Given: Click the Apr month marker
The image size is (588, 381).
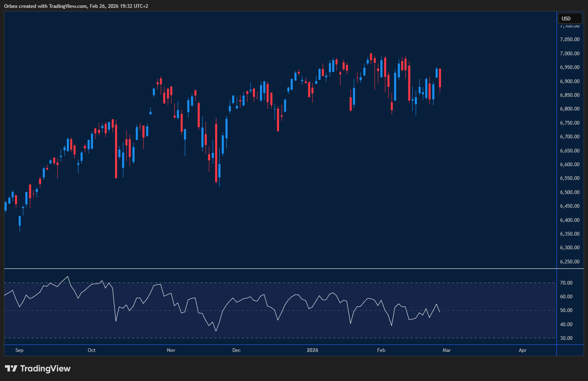Looking at the screenshot, I should point(522,350).
